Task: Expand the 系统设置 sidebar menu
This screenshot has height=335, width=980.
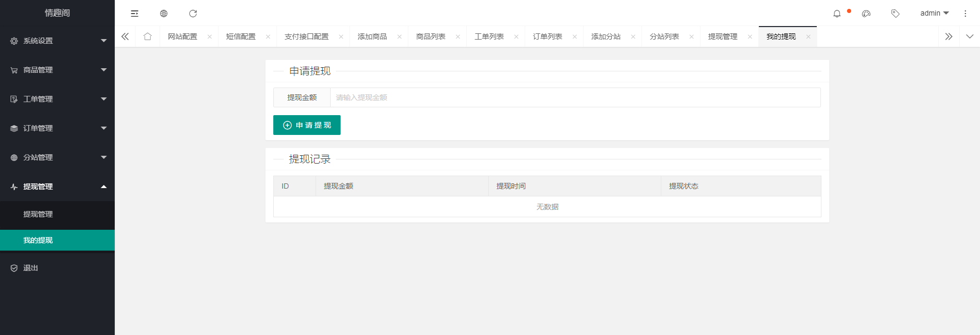Action: (x=57, y=41)
